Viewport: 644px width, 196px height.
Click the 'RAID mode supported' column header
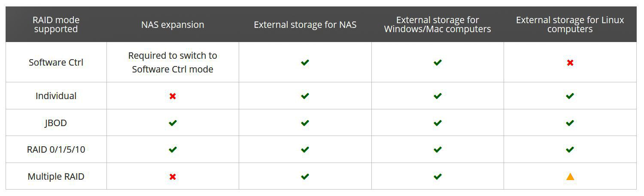(x=56, y=24)
